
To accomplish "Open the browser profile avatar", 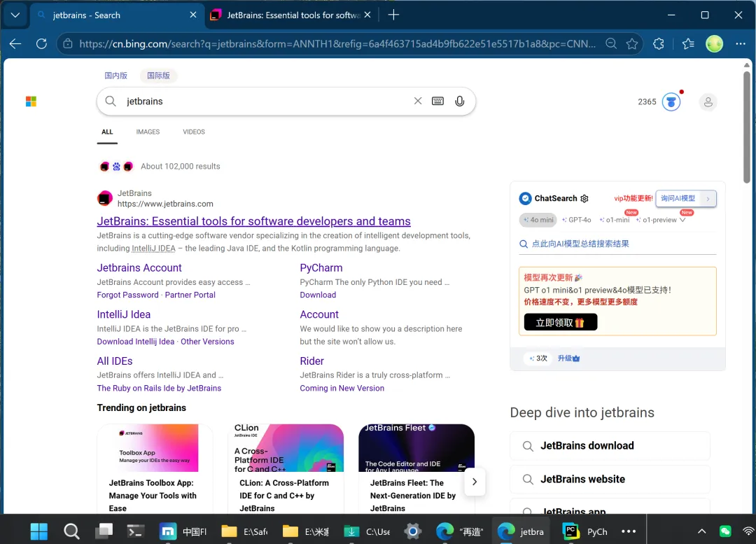I will point(714,44).
